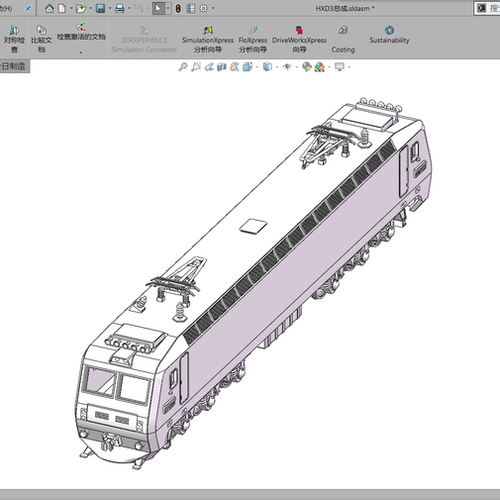Image resolution: width=500 pixels, height=500 pixels.
Task: Launch FloXpress analysis wizard
Action: click(253, 39)
